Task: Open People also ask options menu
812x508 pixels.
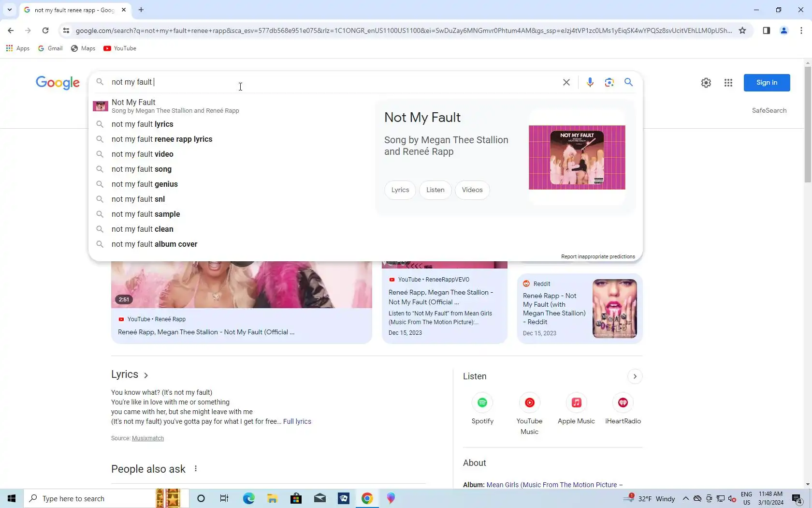Action: 196,468
